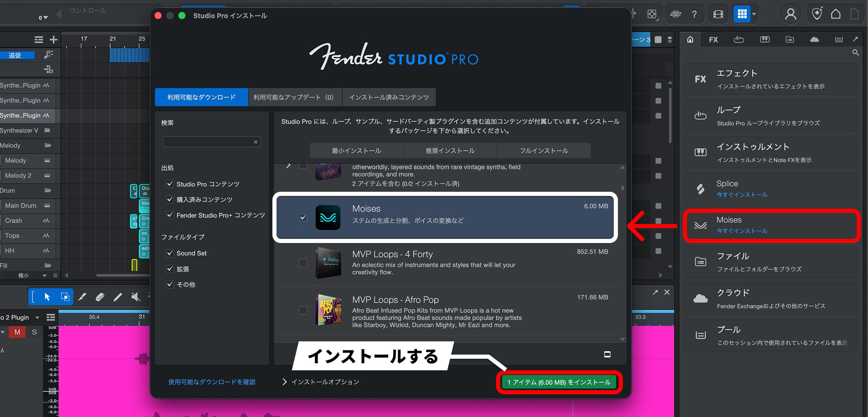Choose 最小インストール preset
Image resolution: width=868 pixels, height=417 pixels.
356,150
